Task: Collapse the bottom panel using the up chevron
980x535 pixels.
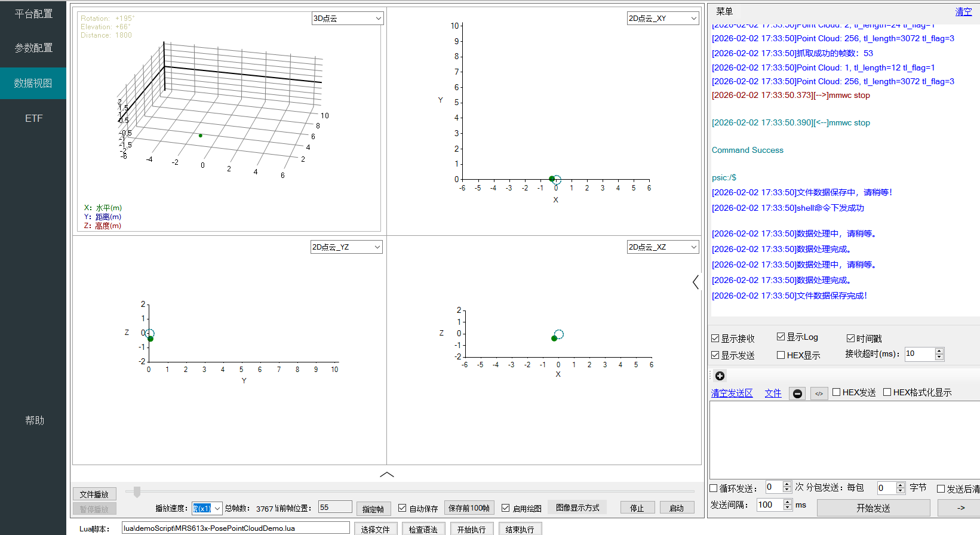Action: point(387,475)
